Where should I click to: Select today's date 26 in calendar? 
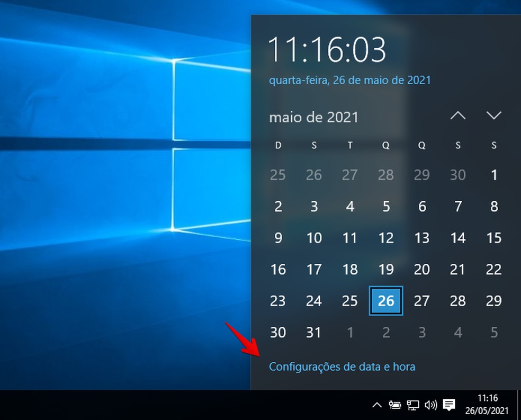click(x=386, y=301)
